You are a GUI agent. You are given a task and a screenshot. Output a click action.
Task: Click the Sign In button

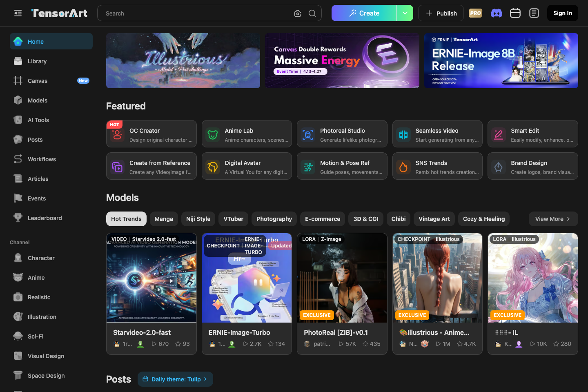point(563,13)
